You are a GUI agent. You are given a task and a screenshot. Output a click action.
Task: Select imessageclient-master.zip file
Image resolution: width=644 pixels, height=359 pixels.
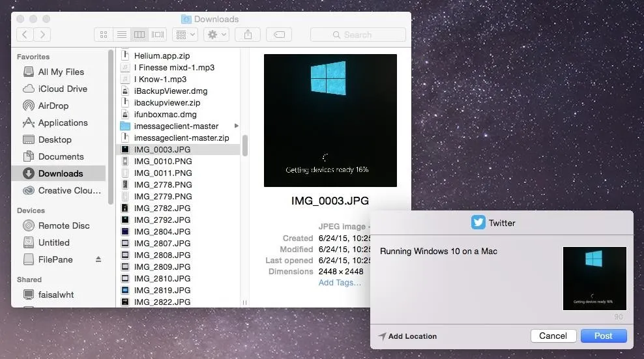[x=179, y=137]
